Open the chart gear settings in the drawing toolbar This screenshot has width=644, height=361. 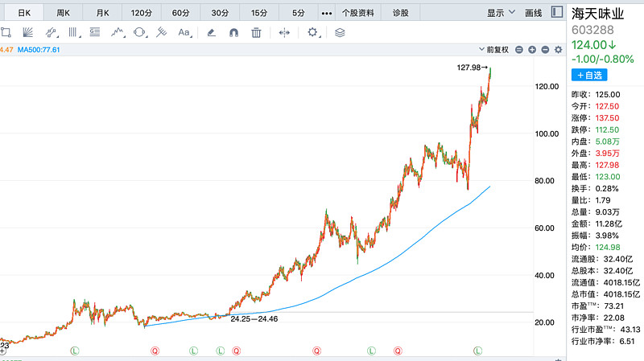click(312, 32)
